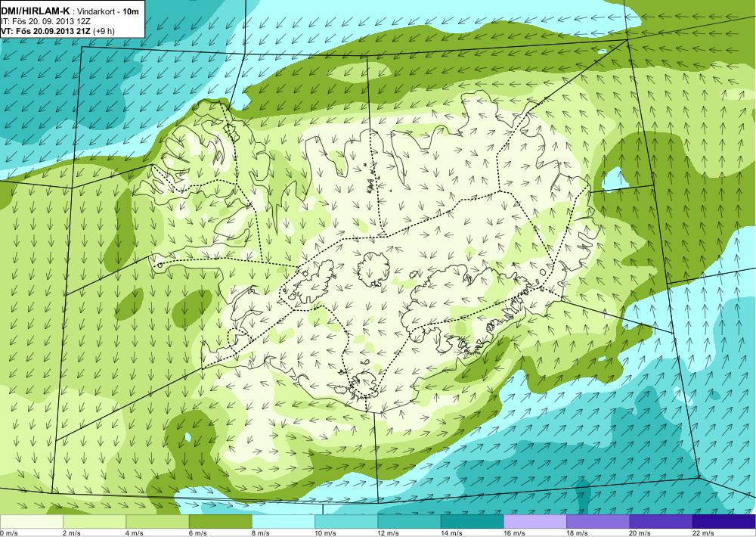Viewport: 756px width, 537px height.
Task: Click the 'IT: Fös 20. 09. 2013 12Z' line
Action: pos(46,22)
